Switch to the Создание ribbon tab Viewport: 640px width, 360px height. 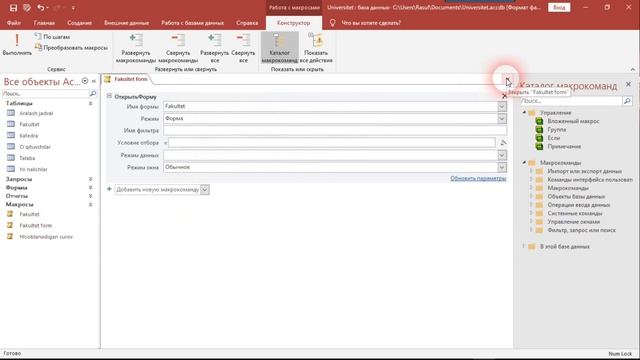click(80, 23)
